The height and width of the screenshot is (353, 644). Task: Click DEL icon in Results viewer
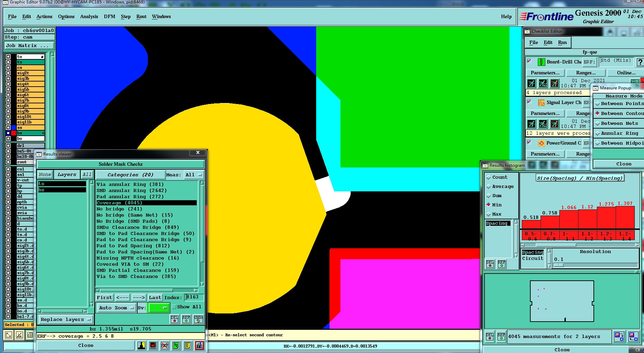tap(174, 319)
